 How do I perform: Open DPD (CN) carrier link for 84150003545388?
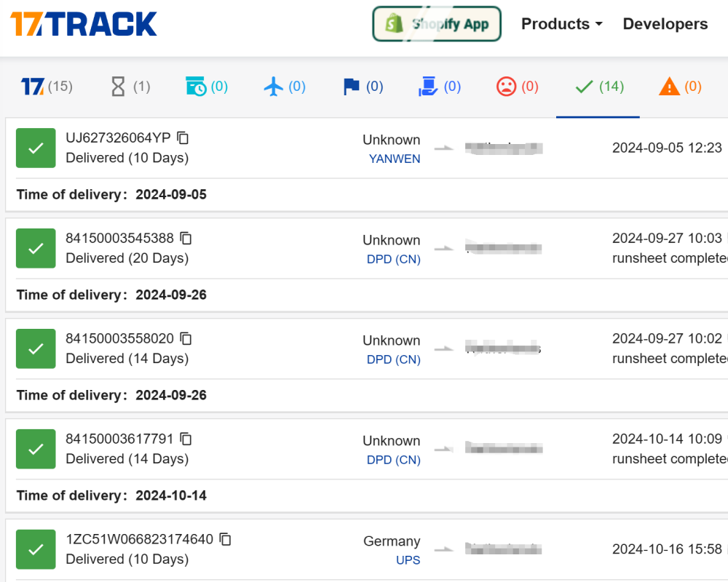click(394, 259)
